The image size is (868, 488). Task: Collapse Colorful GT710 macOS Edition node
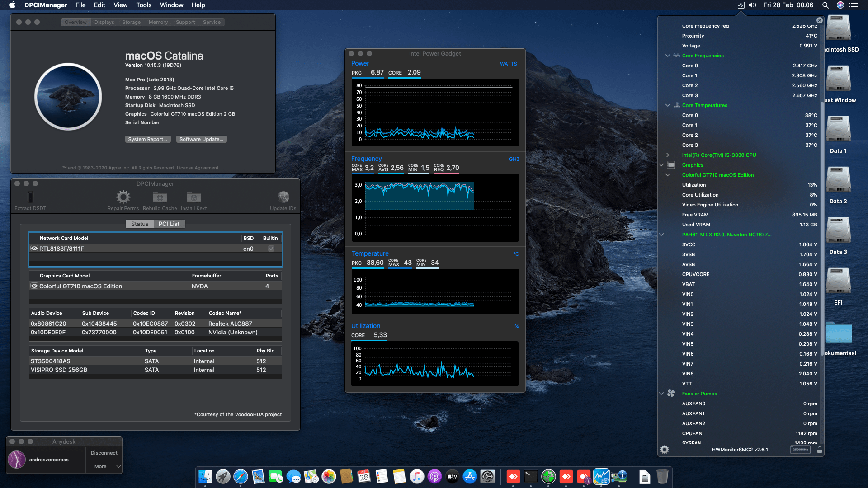click(x=668, y=175)
